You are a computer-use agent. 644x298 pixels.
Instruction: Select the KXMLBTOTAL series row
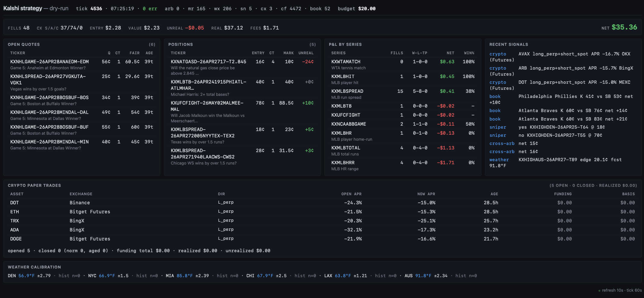[x=403, y=151]
